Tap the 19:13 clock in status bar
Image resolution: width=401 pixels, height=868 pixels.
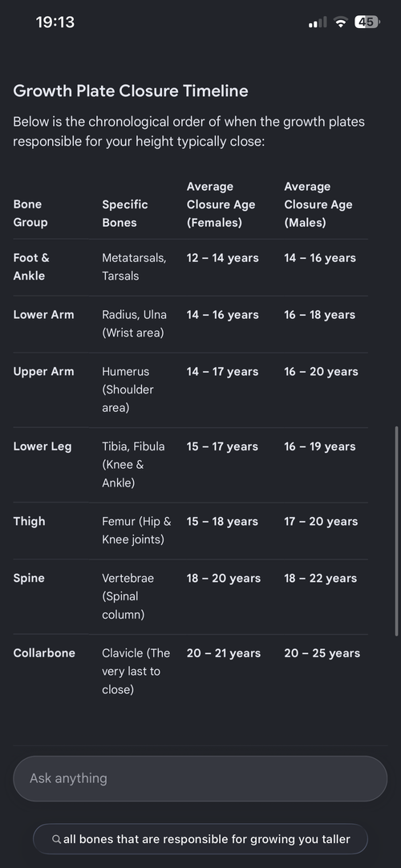(55, 22)
